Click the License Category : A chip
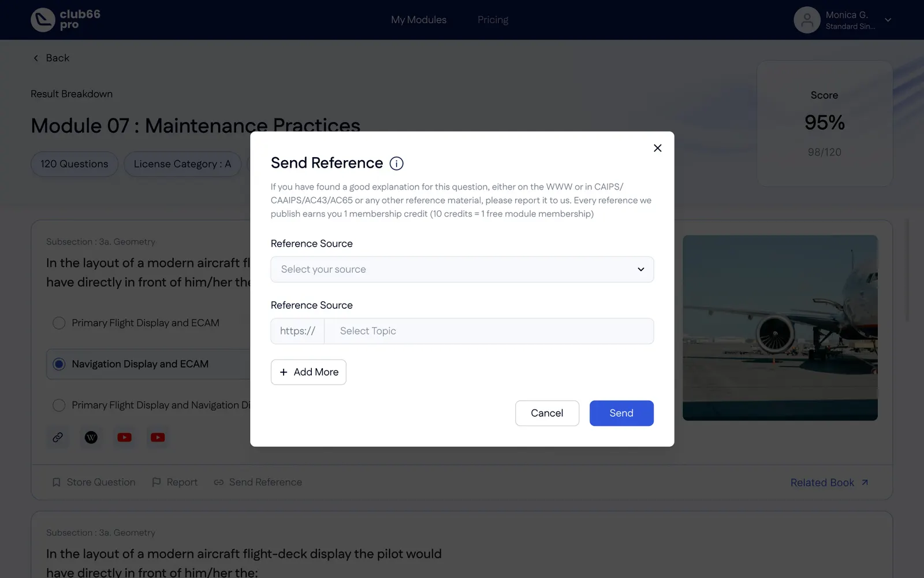This screenshot has width=924, height=578. (182, 164)
